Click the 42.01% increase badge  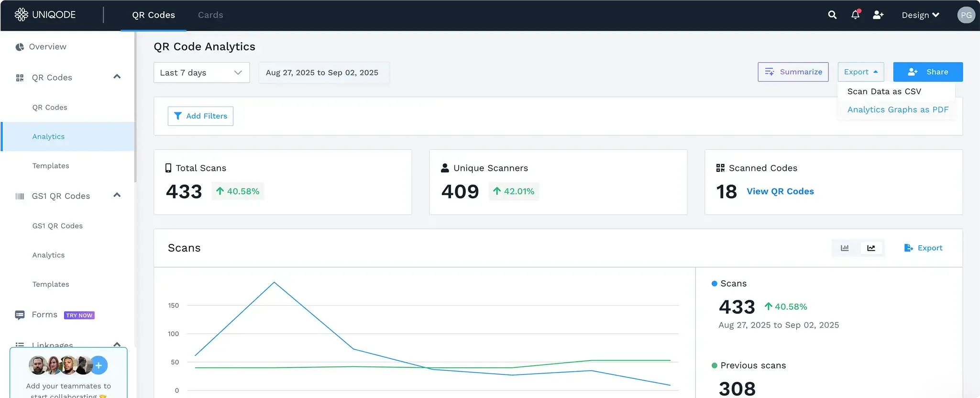514,191
